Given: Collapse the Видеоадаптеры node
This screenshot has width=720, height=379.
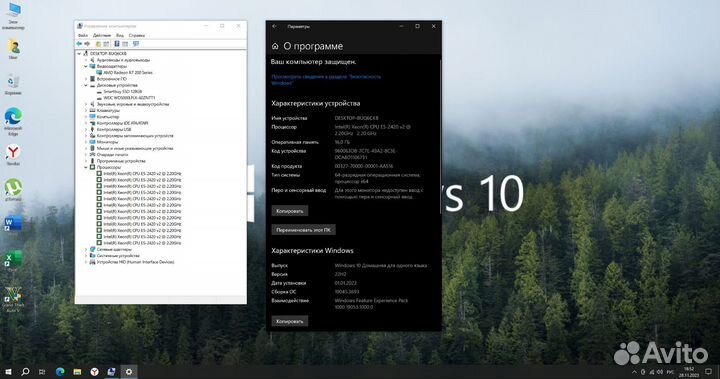Looking at the screenshot, I should [86, 66].
